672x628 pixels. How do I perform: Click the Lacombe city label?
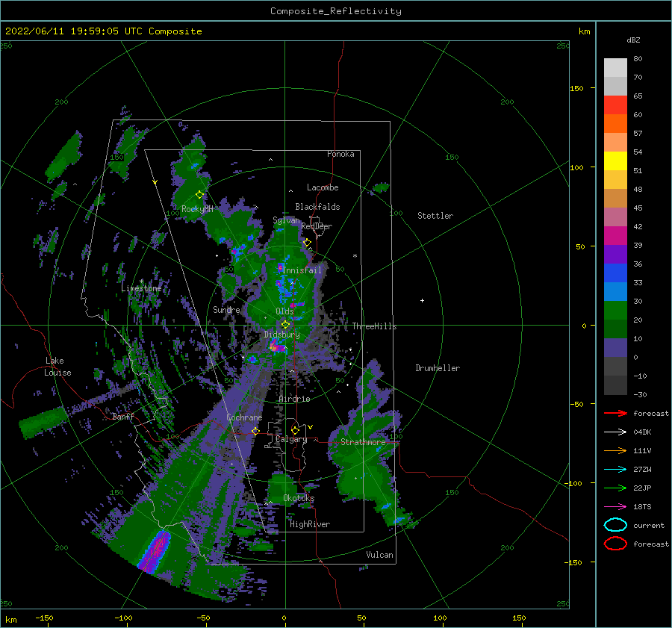[323, 187]
